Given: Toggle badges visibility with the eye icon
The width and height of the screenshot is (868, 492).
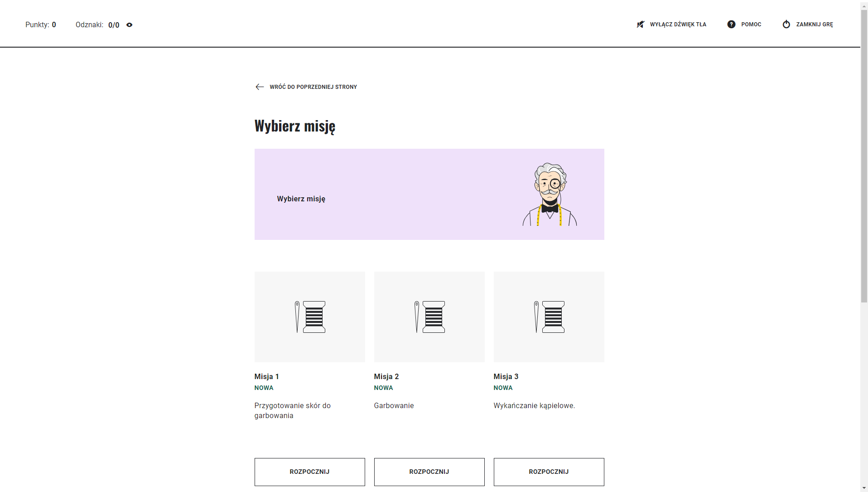Looking at the screenshot, I should tap(130, 25).
